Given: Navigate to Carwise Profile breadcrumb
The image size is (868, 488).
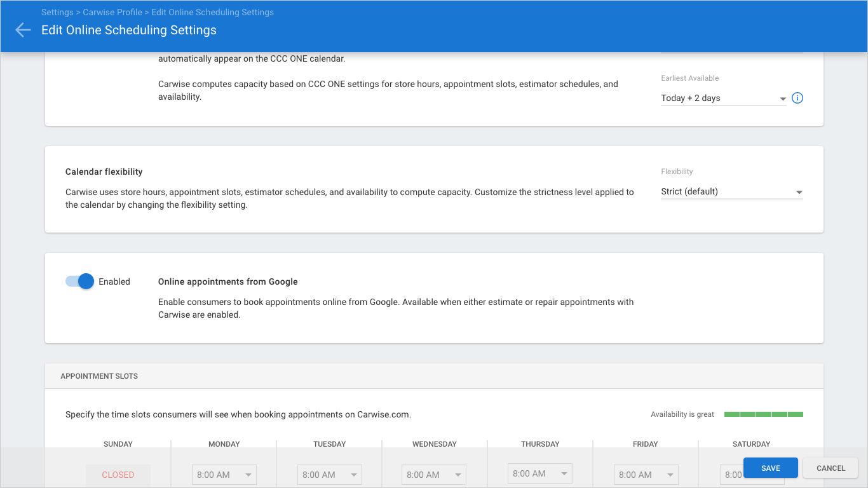Looking at the screenshot, I should click(x=112, y=12).
